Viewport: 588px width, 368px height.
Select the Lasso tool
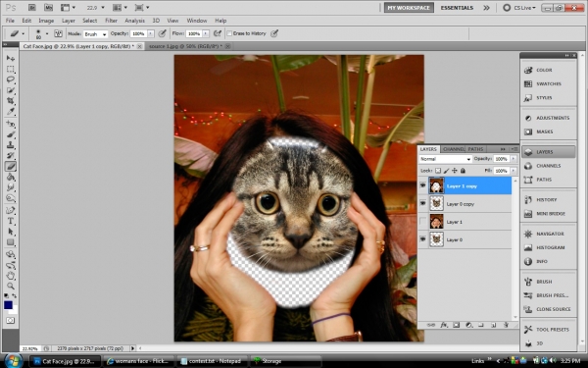pyautogui.click(x=11, y=79)
